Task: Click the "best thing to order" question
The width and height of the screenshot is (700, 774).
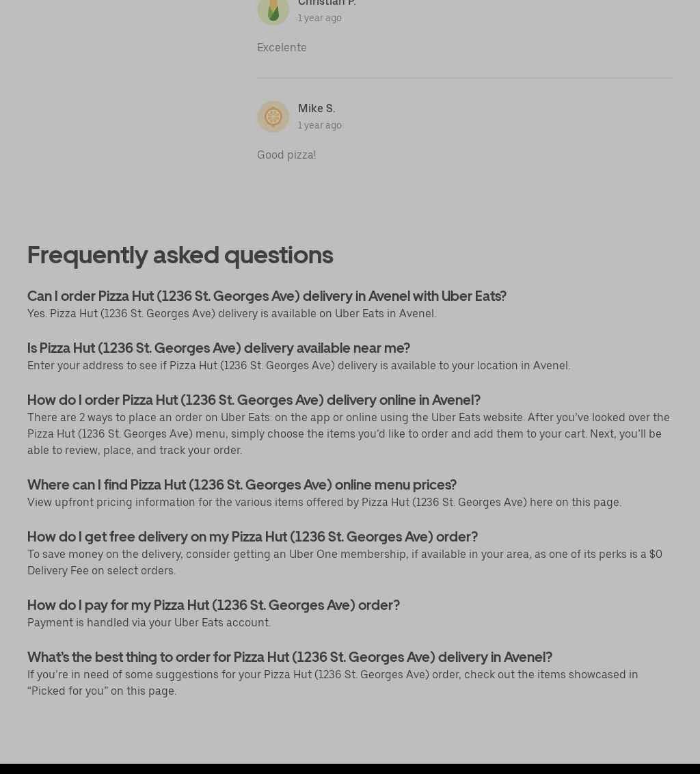Action: (x=290, y=656)
